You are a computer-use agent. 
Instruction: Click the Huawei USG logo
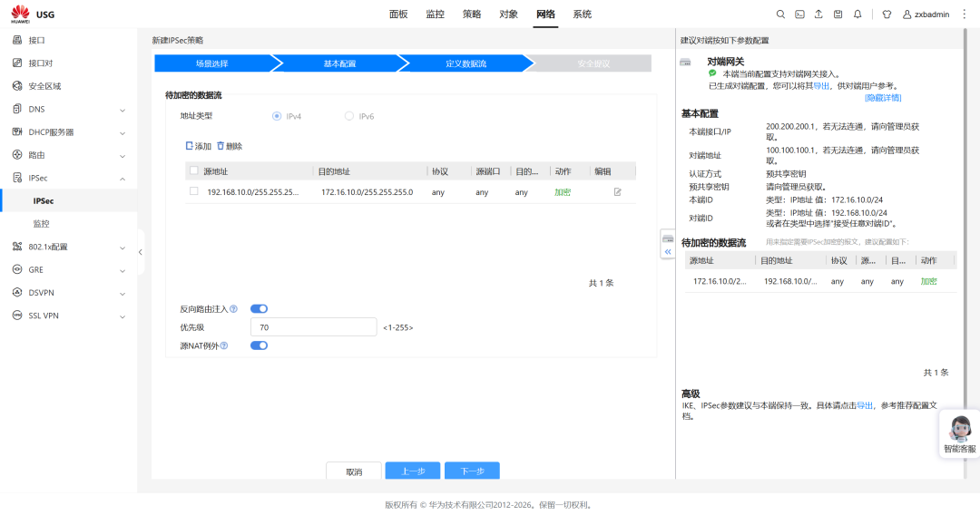point(33,14)
